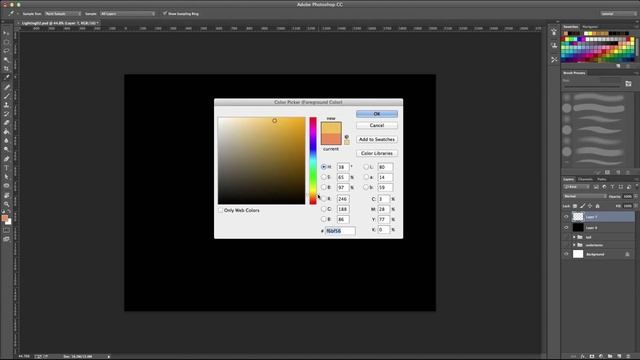The image size is (640, 360).
Task: Select the Type tool
Action: [6, 168]
